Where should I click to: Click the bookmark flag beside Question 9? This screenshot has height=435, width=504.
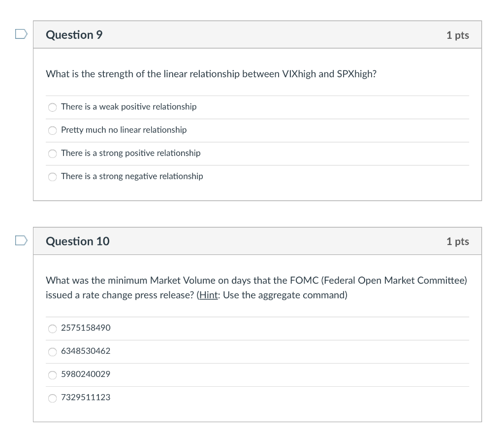tap(20, 34)
